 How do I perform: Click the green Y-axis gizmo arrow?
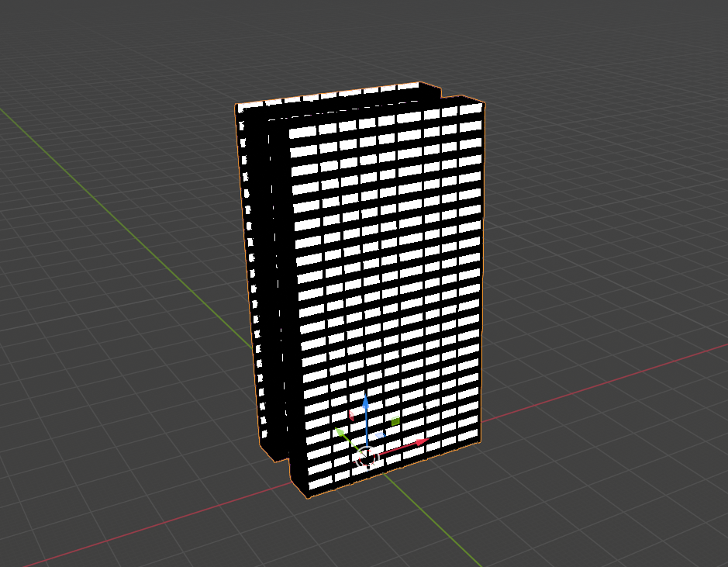[340, 432]
